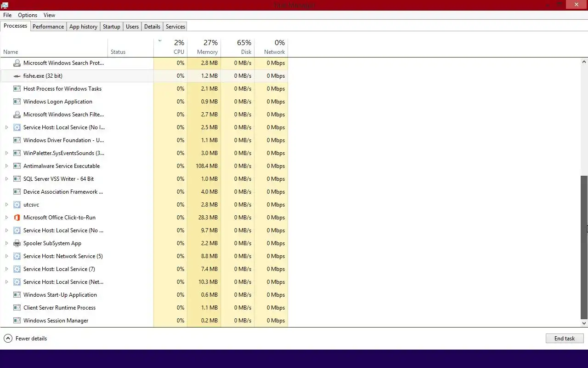Switch to the Users tab
This screenshot has width=588, height=368.
132,27
